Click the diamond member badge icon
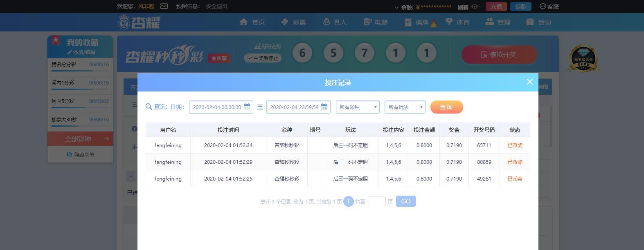This screenshot has height=250, width=644. click(x=583, y=59)
